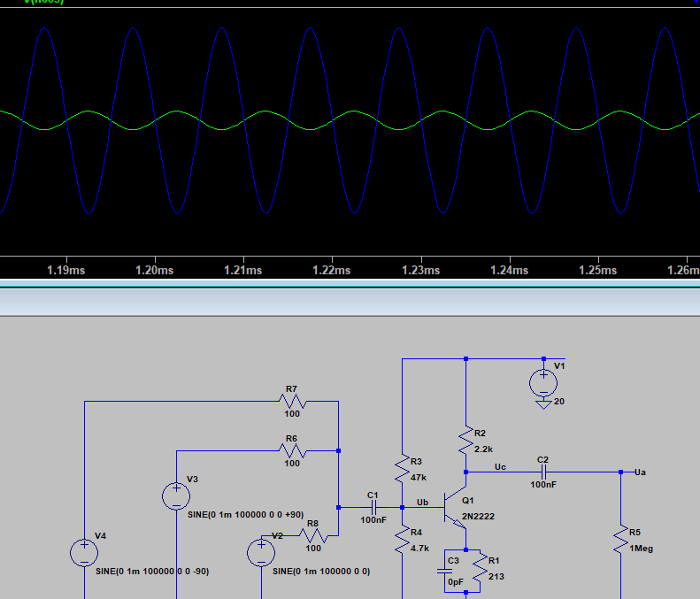Image resolution: width=700 pixels, height=599 pixels.
Task: Select the R1 emitter resistor symbol
Action: 480,567
